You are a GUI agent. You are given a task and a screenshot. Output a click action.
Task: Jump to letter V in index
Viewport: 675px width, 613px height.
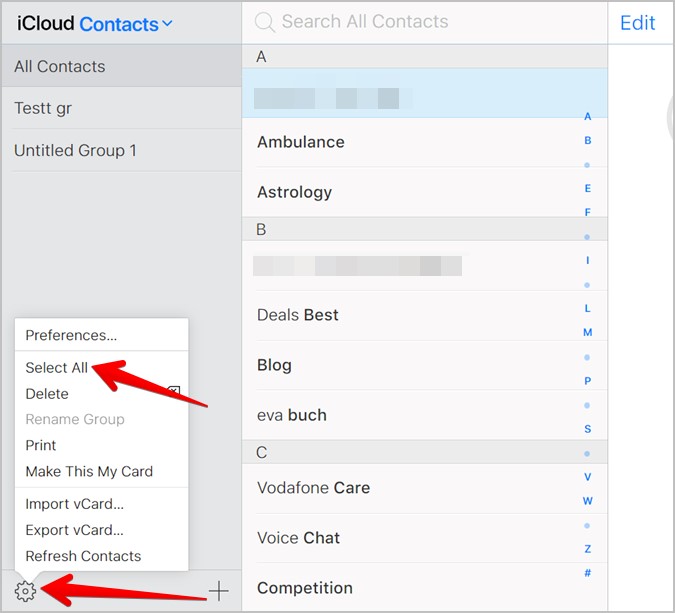point(588,477)
